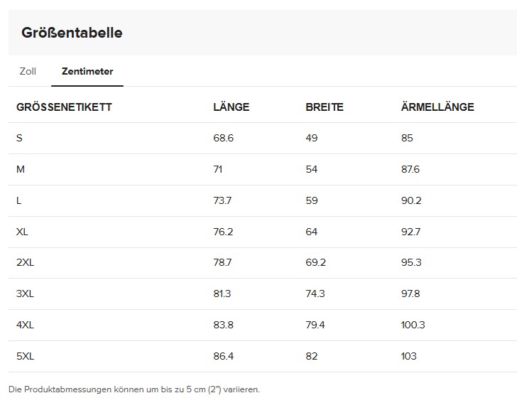Click the 100.3 sleeve length value
Screen dimensions: 517x420
[x=413, y=325]
